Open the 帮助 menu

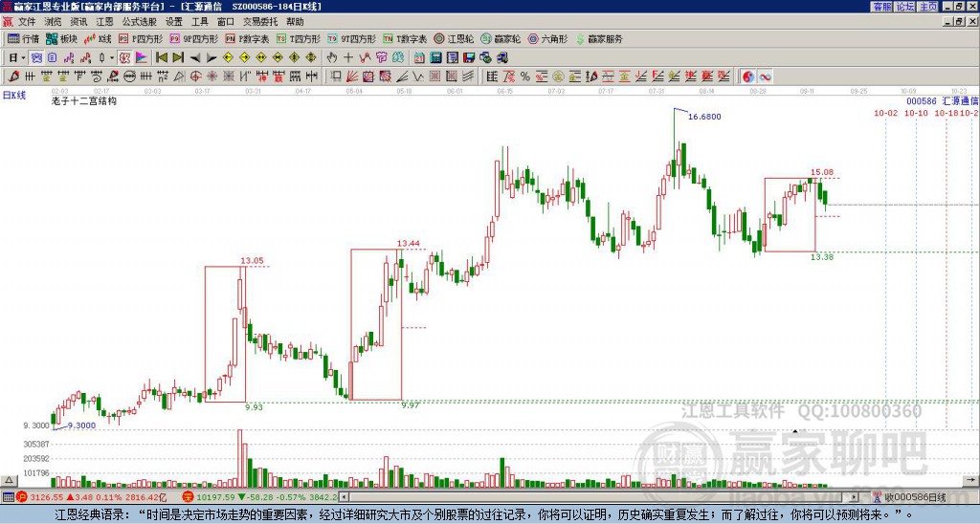[x=295, y=22]
